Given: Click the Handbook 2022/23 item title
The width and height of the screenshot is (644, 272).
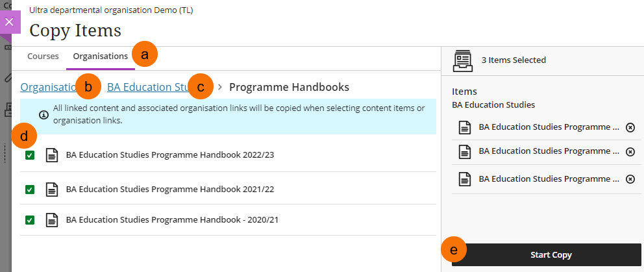Looking at the screenshot, I should point(170,156).
